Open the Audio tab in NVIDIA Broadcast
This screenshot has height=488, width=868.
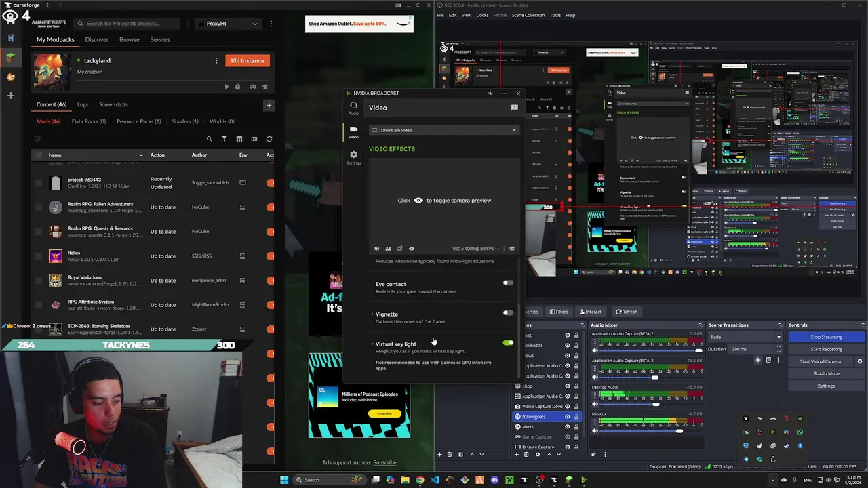click(x=353, y=108)
